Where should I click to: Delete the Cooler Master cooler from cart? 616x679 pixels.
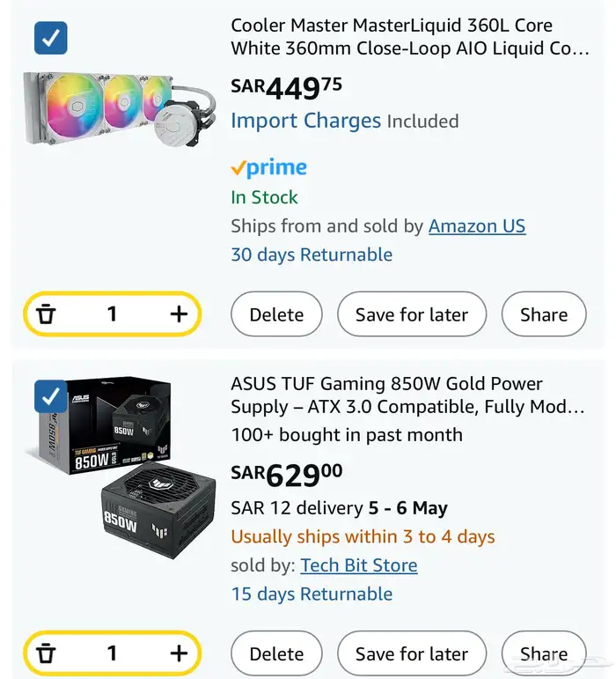click(276, 314)
